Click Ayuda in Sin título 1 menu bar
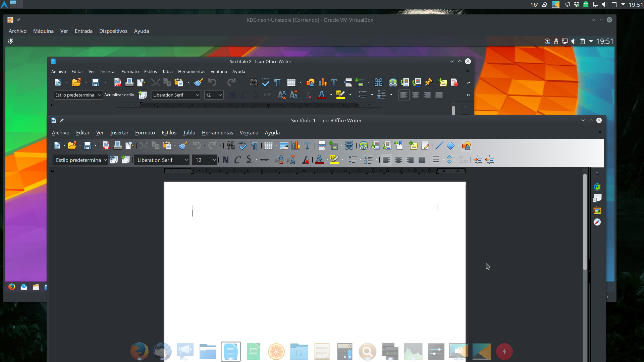 click(x=272, y=133)
